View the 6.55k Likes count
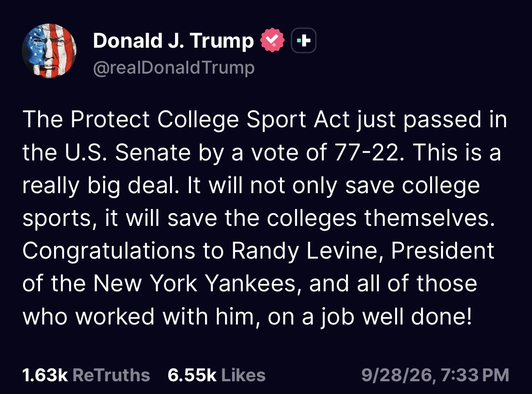The width and height of the screenshot is (532, 394). tap(192, 375)
